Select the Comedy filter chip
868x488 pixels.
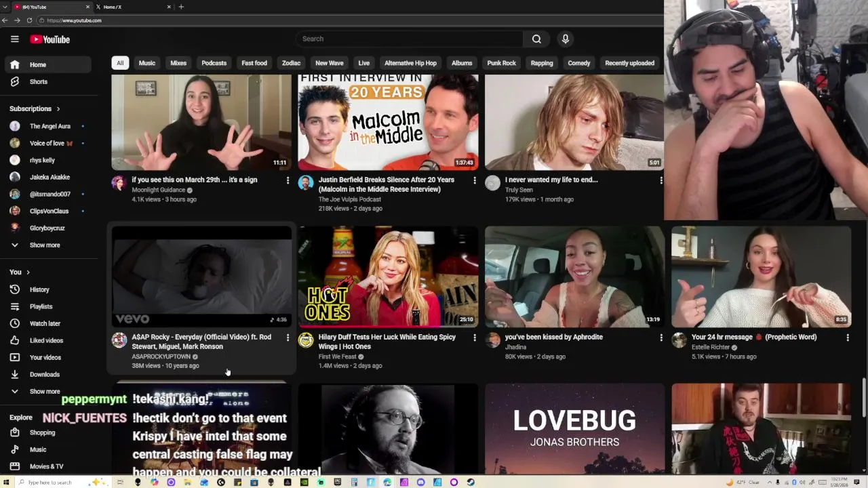579,63
